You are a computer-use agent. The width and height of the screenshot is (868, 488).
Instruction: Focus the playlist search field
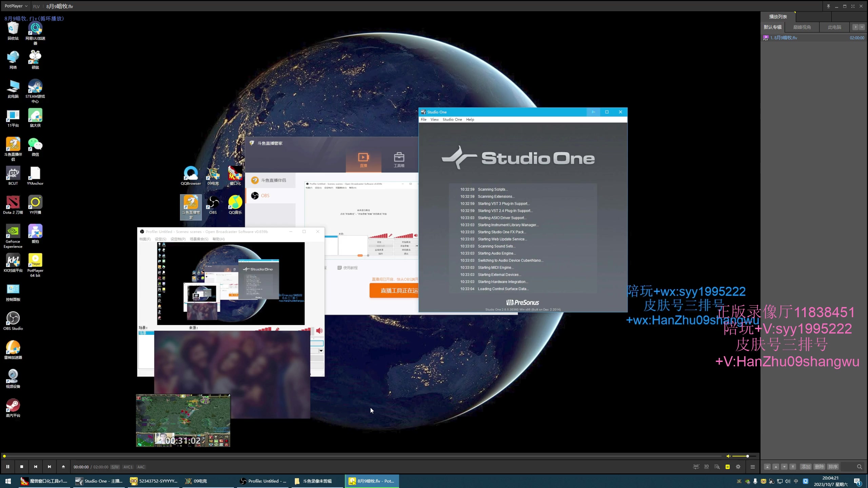coord(852,467)
